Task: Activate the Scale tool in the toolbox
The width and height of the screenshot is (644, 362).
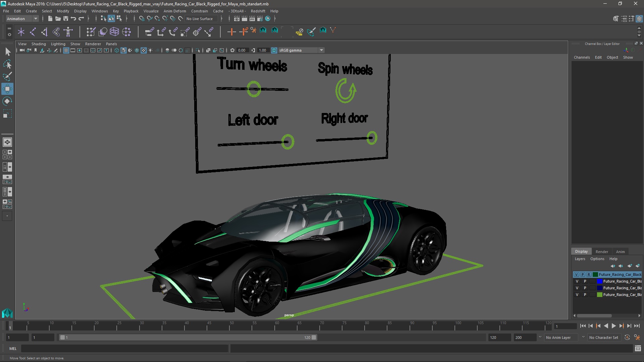Action: coord(7,114)
